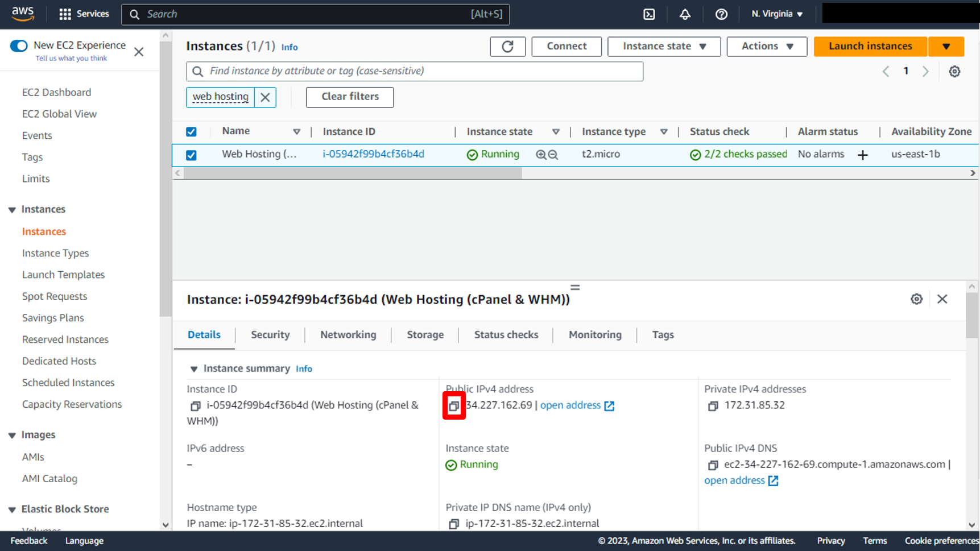Open address link under Public IPv4 DNS
Image resolution: width=980 pixels, height=551 pixels.
coord(741,480)
